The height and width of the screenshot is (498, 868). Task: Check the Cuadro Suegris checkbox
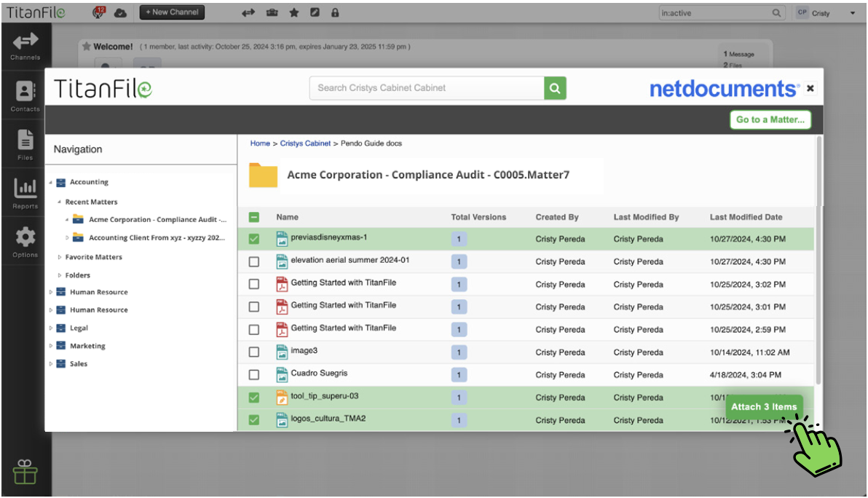pyautogui.click(x=254, y=375)
